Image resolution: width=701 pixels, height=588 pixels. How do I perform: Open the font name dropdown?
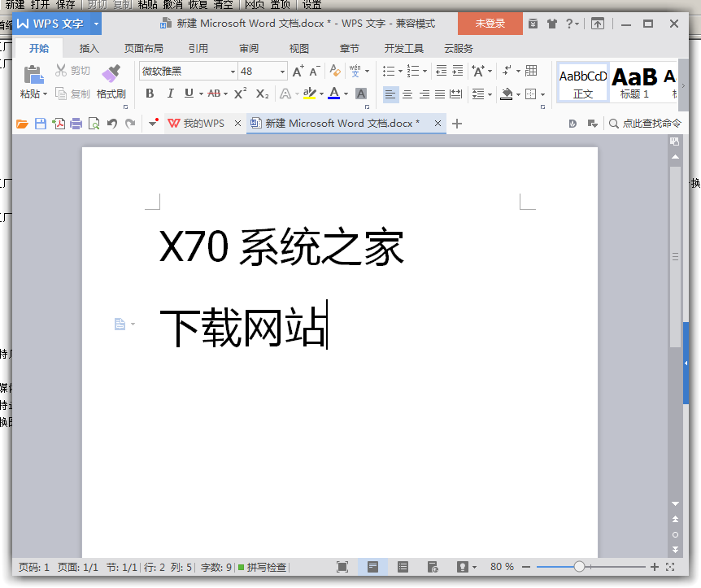point(233,72)
